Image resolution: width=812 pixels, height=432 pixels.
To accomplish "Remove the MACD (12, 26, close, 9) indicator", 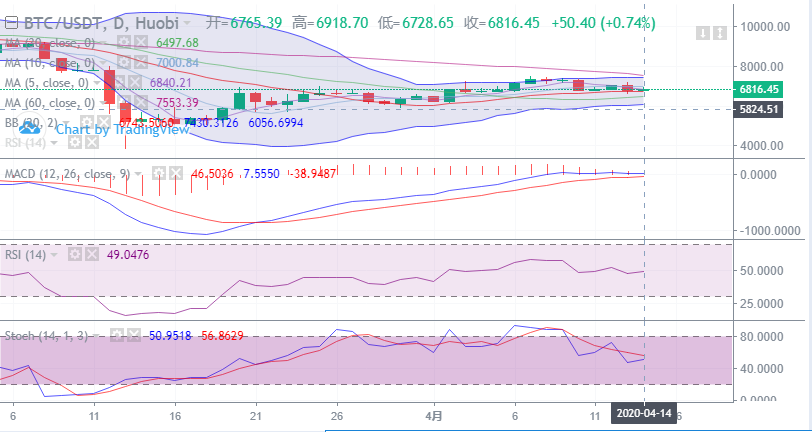I will (176, 174).
